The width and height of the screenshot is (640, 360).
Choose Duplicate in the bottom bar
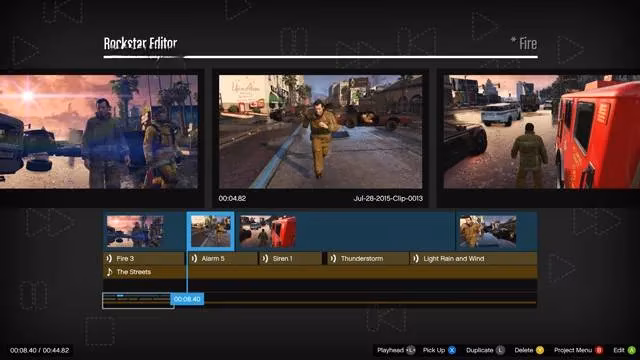click(480, 350)
